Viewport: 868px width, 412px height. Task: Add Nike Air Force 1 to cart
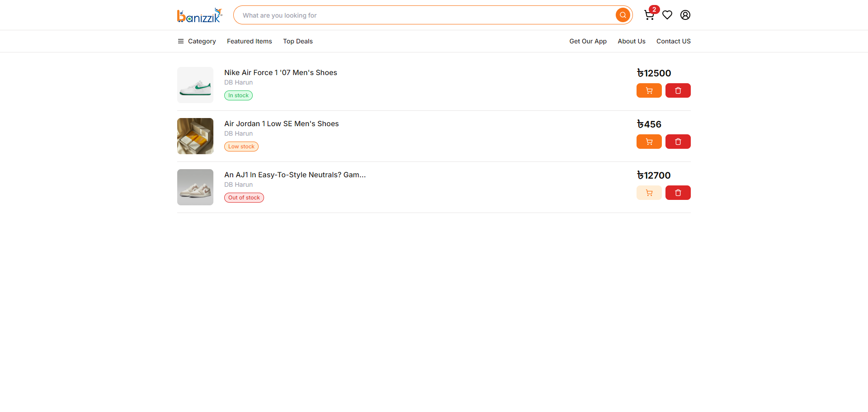649,90
